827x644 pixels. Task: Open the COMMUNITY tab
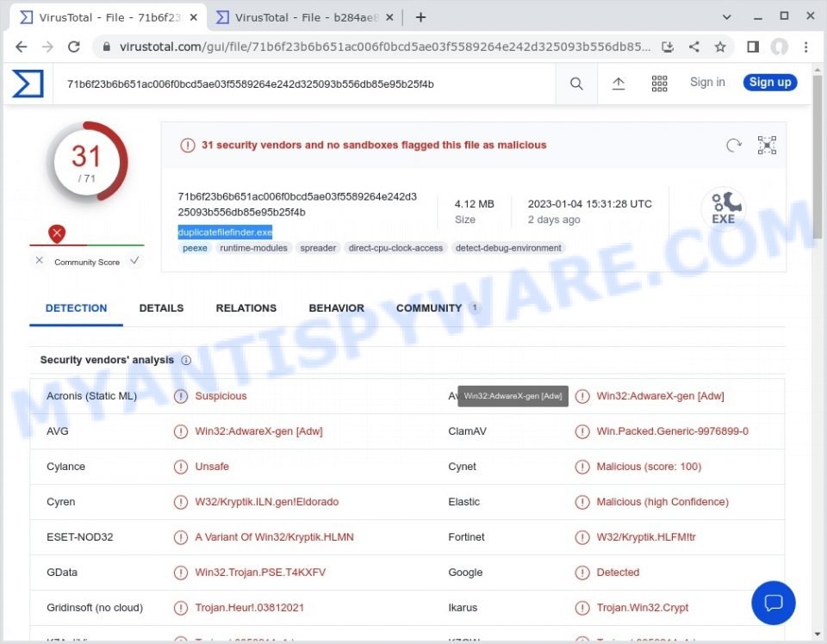click(438, 308)
